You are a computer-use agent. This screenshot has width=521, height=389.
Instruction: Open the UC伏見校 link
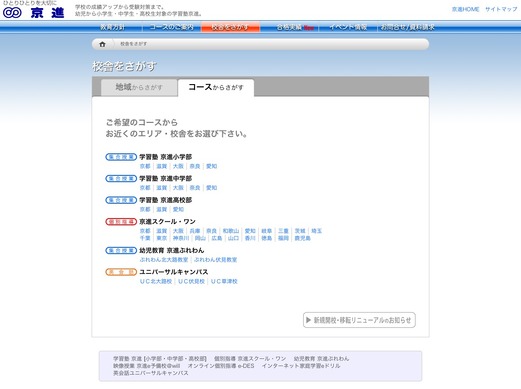pos(191,281)
